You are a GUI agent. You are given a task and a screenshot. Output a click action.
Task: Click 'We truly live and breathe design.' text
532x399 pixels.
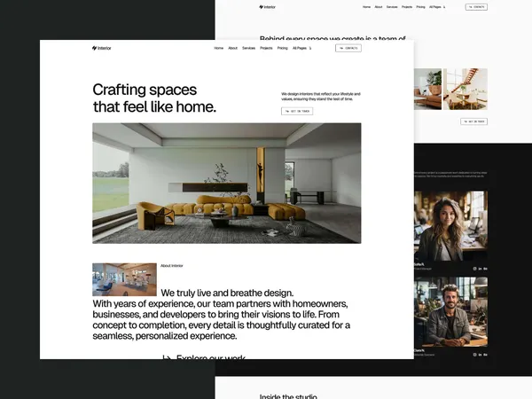click(227, 293)
